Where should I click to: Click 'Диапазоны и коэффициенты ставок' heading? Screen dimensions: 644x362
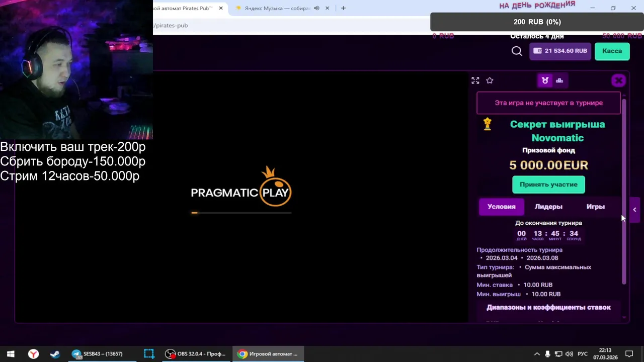(548, 307)
